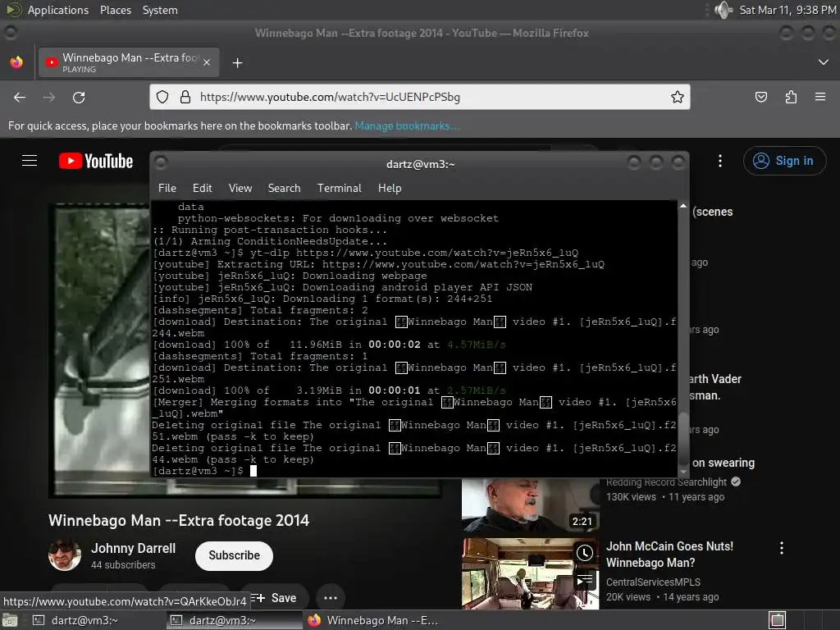Expand the Firefox list all tabs chevron
The height and width of the screenshot is (630, 840).
pos(824,62)
